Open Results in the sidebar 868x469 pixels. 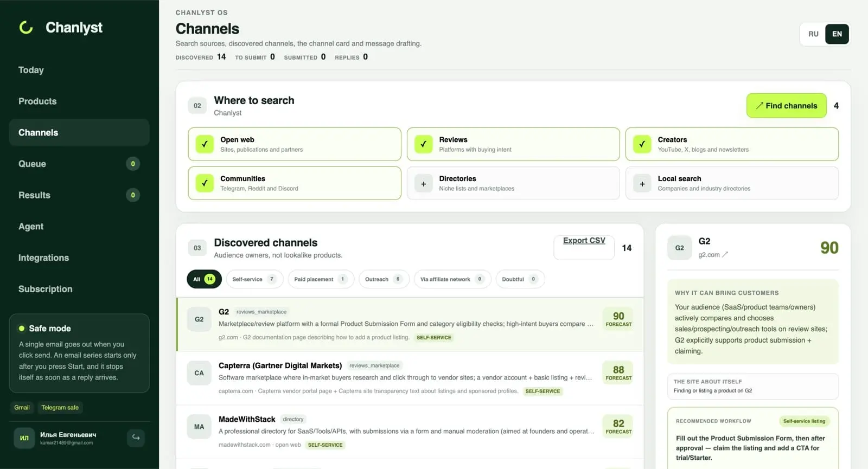(x=79, y=195)
